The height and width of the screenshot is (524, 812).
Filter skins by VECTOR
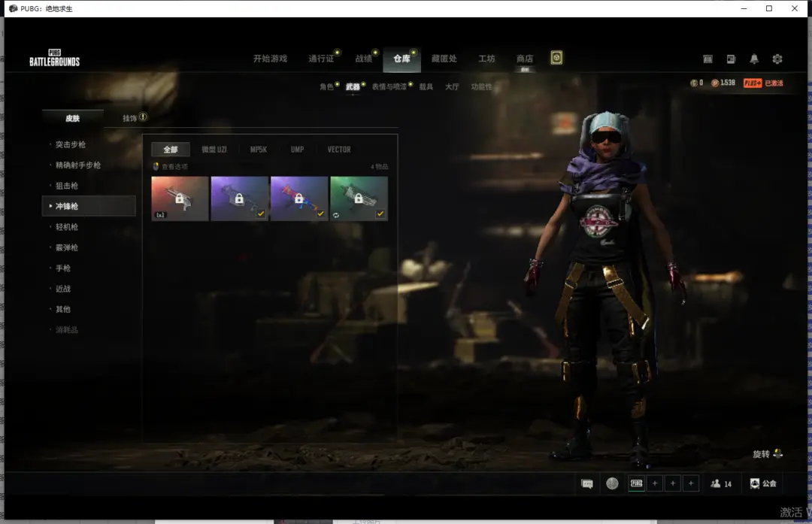339,149
